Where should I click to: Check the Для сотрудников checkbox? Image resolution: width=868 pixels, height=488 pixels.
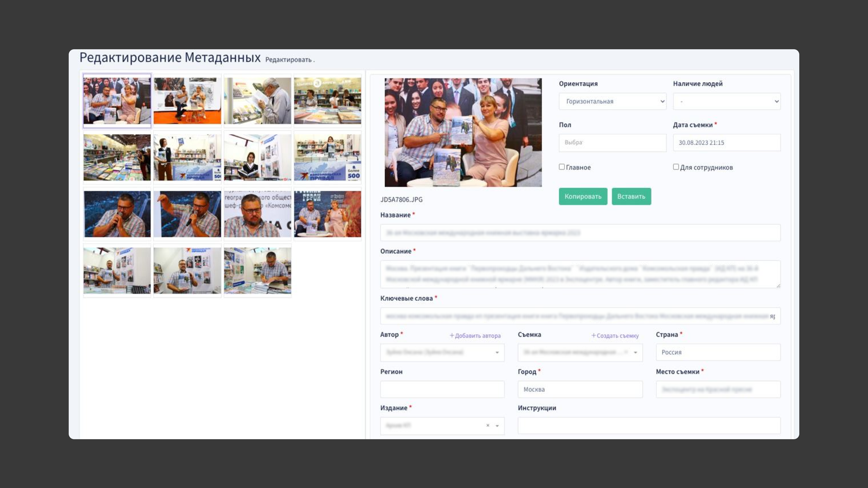[676, 167]
